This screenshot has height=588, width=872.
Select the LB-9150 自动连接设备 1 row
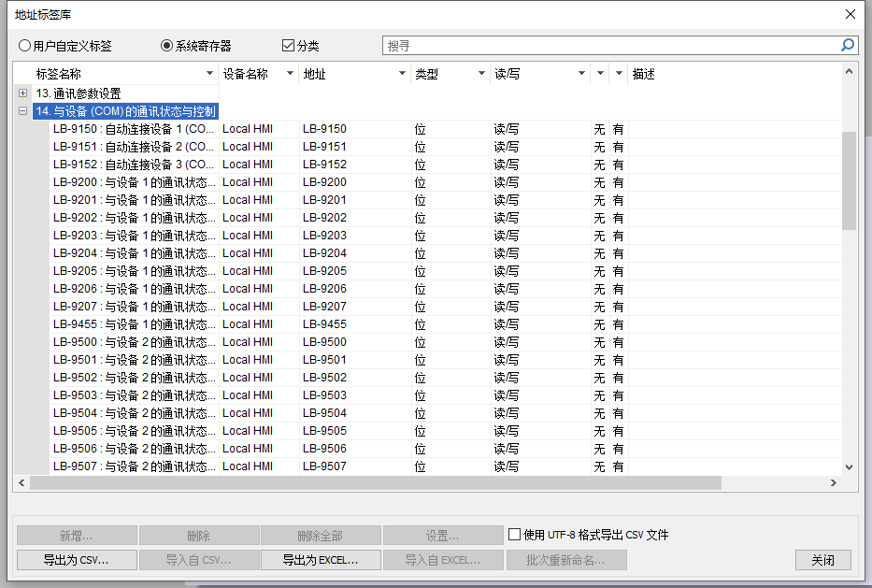134,129
